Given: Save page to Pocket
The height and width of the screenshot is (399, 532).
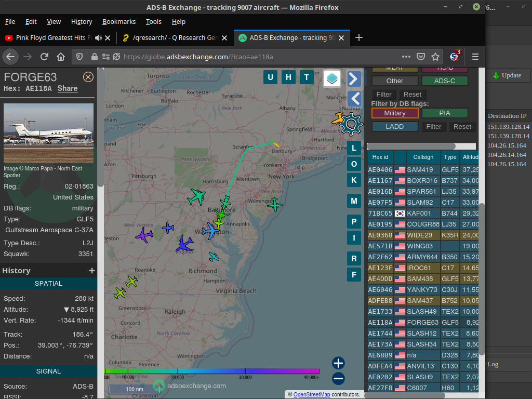Looking at the screenshot, I should click(421, 57).
